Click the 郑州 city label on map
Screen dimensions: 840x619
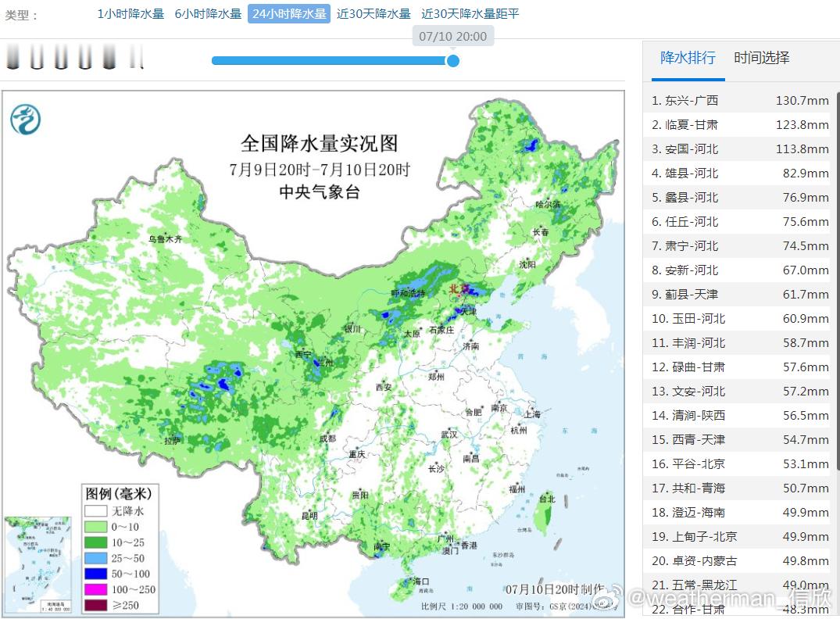point(436,377)
